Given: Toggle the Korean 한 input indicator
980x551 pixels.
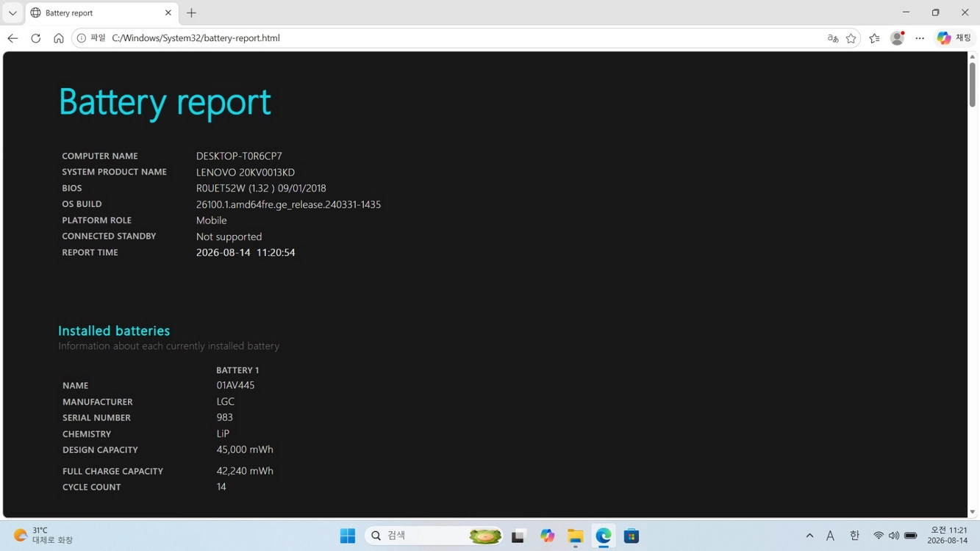Looking at the screenshot, I should pos(854,536).
